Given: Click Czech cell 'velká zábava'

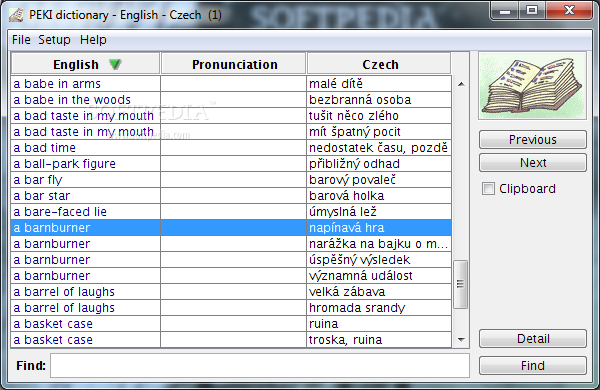Looking at the screenshot, I should (x=379, y=292).
